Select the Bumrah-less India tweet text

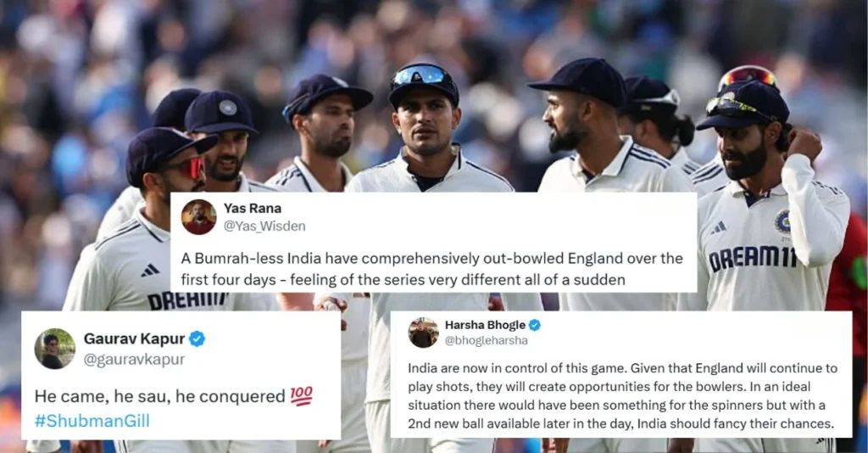coord(431,269)
